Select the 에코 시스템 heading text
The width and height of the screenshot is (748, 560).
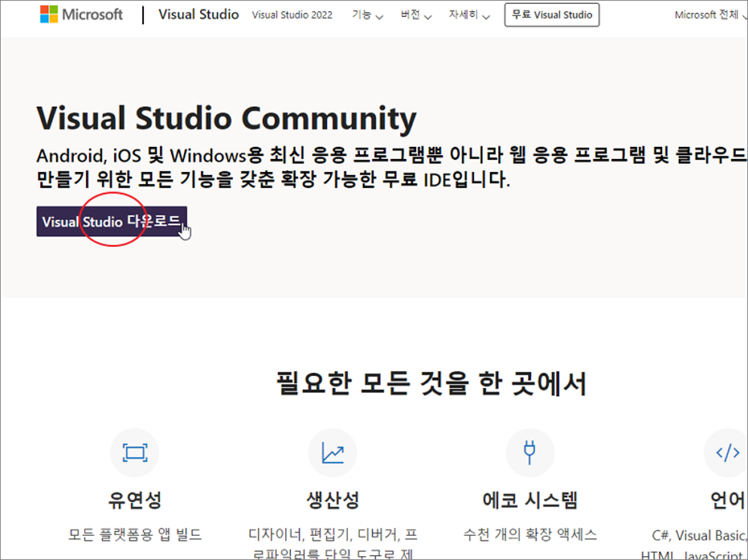tap(530, 500)
